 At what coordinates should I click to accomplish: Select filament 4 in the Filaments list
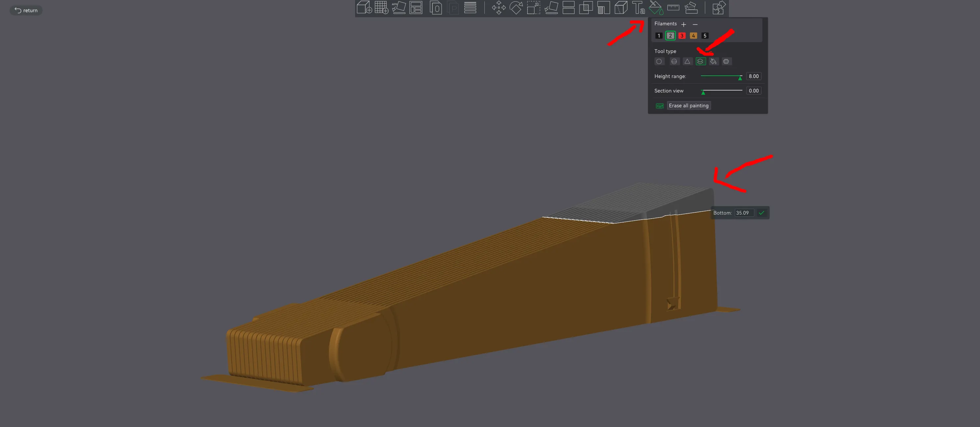click(693, 36)
